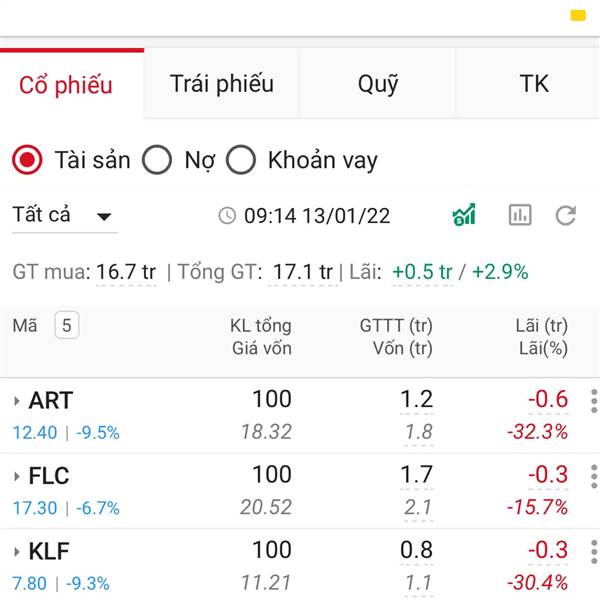600x600 pixels.
Task: Switch to the Trái phiếu tab
Action: [x=222, y=83]
